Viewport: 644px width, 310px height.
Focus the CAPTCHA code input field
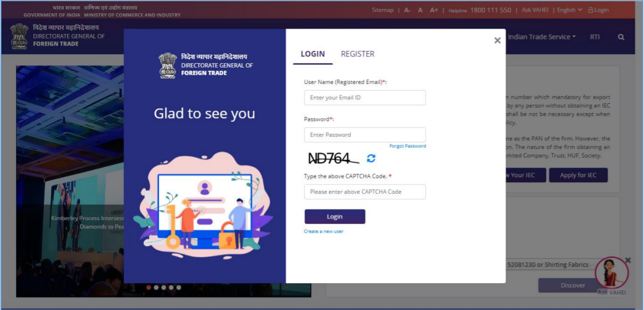coord(364,192)
